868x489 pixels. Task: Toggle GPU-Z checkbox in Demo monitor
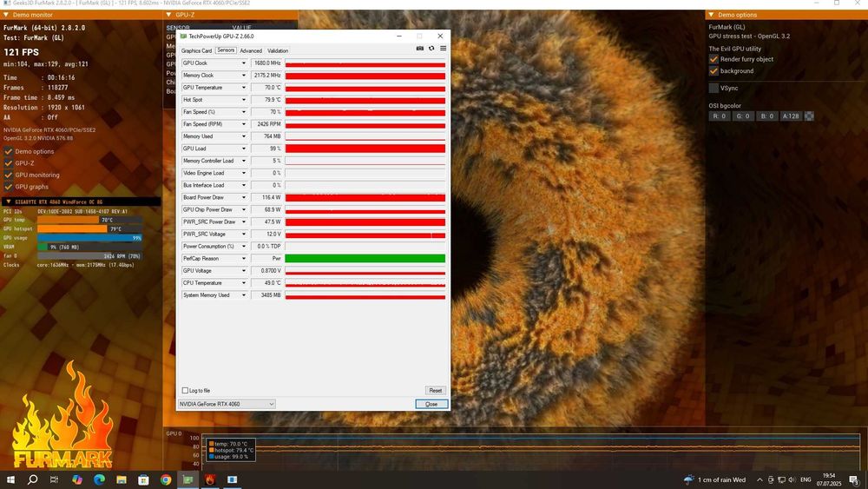9,162
